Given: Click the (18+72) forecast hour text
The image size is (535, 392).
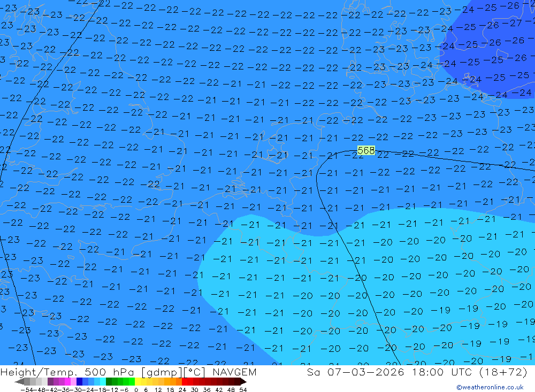Looking at the screenshot, I should pyautogui.click(x=503, y=372).
